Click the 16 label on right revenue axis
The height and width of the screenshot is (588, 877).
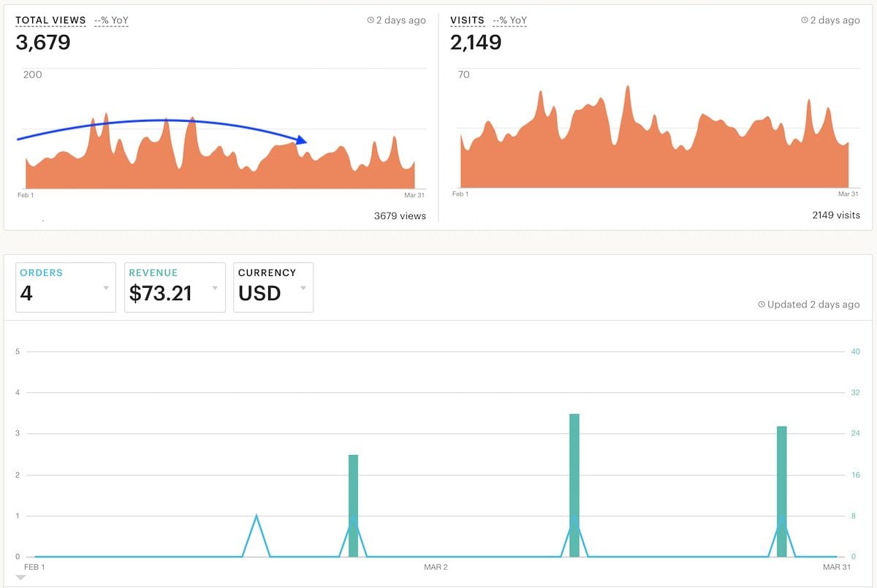click(856, 475)
